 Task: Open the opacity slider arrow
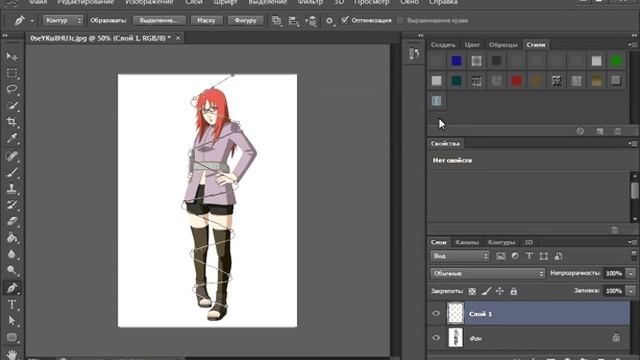(631, 273)
